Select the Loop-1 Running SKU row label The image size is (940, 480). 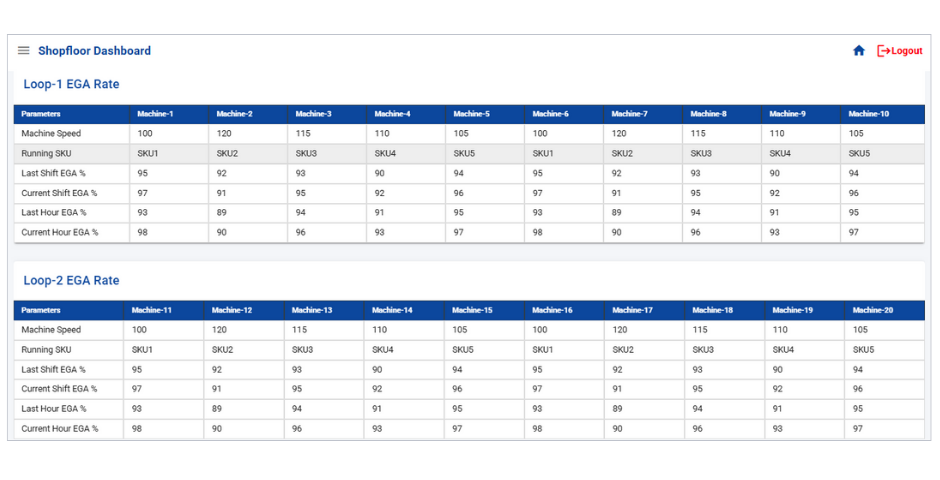(46, 153)
